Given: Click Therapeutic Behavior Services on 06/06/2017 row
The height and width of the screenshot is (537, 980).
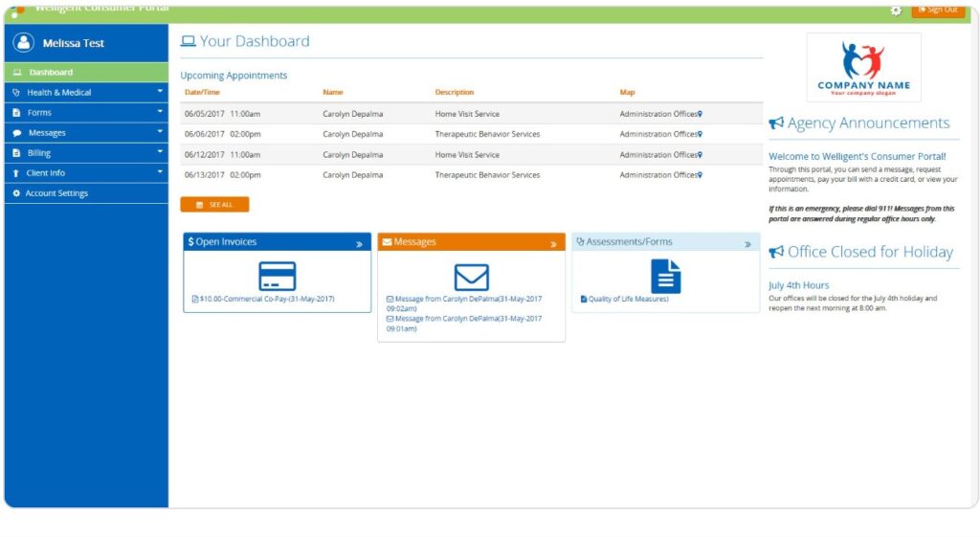Looking at the screenshot, I should (x=487, y=134).
